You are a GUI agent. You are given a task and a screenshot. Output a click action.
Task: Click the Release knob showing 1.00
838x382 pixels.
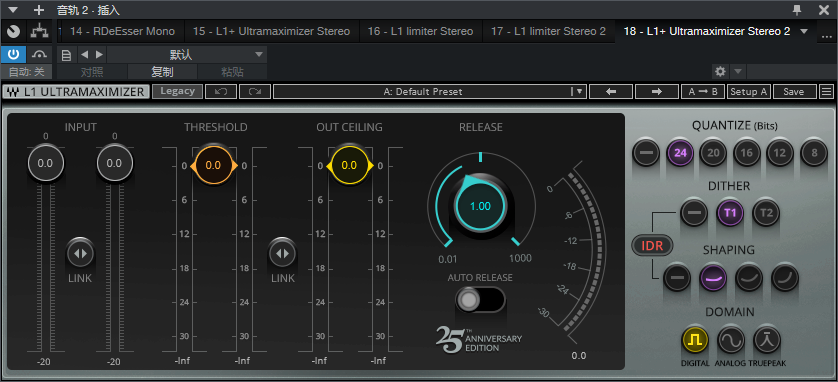[x=480, y=206]
